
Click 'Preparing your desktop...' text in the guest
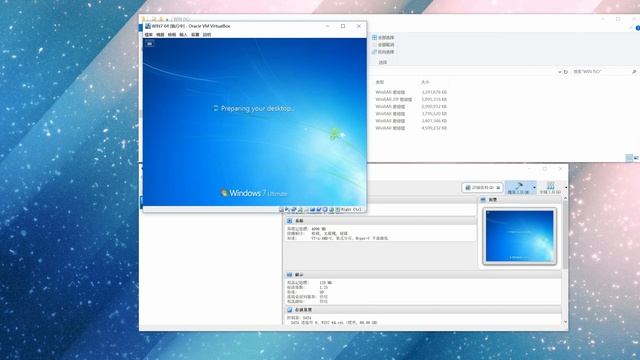coord(257,109)
